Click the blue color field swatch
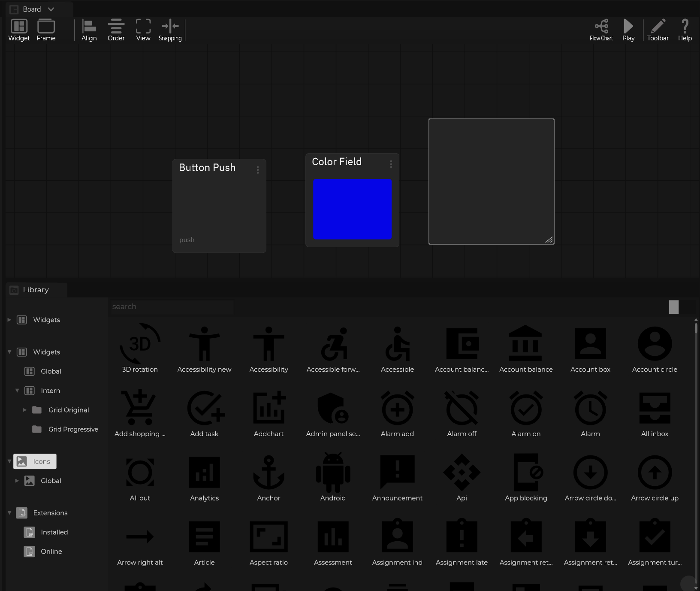700x591 pixels. [352, 209]
